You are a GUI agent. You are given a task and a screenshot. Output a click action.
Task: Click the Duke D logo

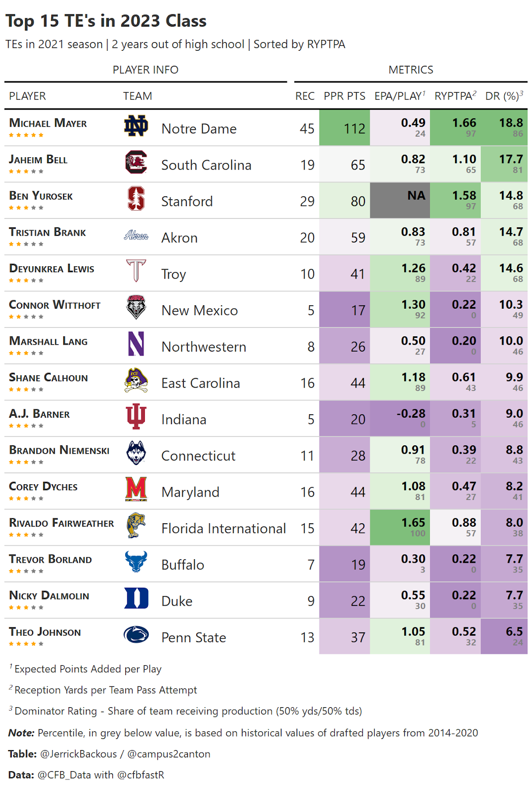136,598
